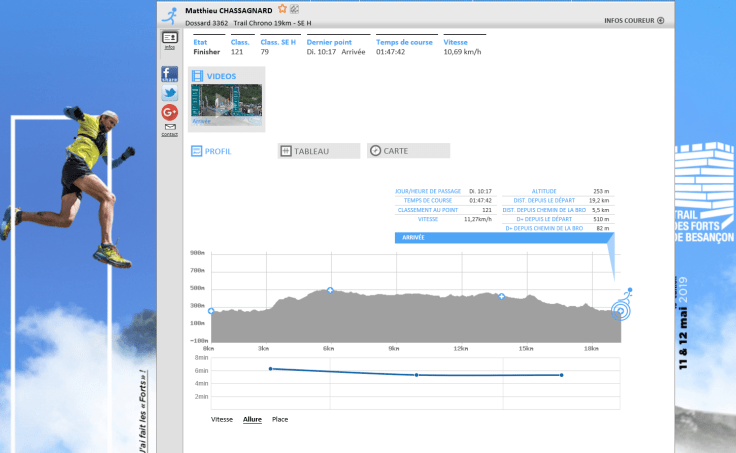Viewport: 736px width, 453px height.
Task: Click the running man logo icon
Action: 169,13
